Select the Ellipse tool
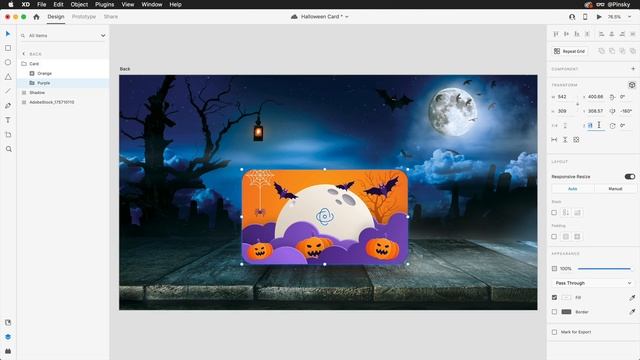The height and width of the screenshot is (360, 640). click(8, 62)
